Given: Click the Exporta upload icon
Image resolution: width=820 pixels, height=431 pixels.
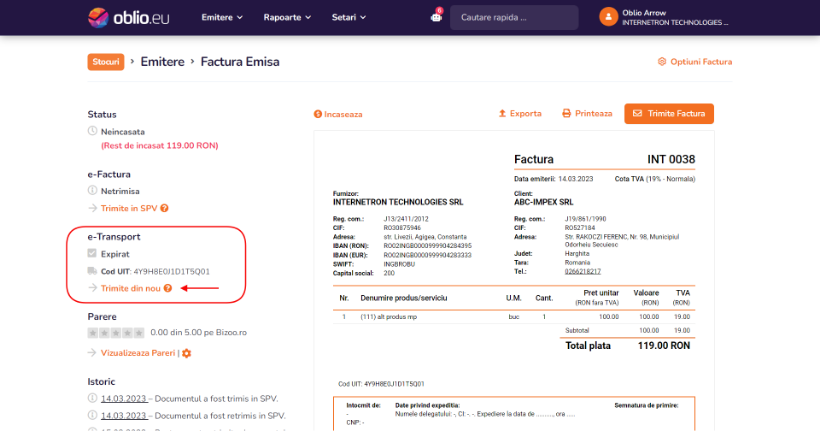Looking at the screenshot, I should click(502, 113).
